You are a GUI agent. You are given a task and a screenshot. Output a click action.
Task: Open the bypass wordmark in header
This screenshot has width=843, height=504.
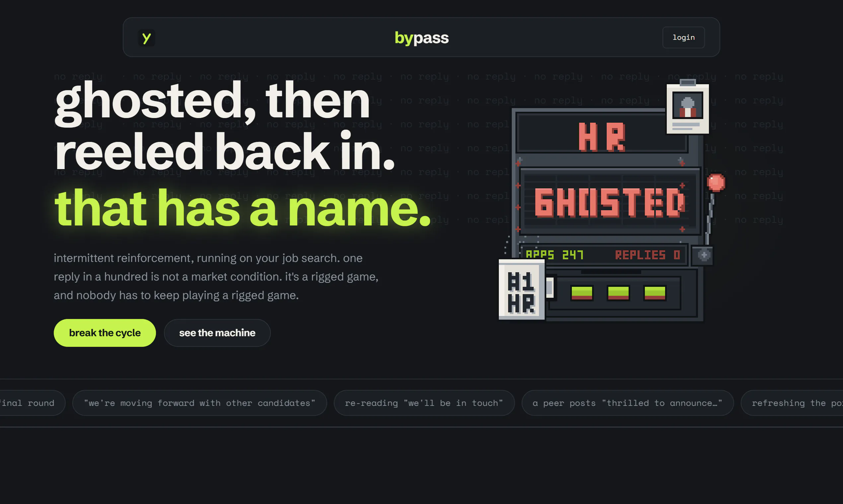tap(421, 38)
